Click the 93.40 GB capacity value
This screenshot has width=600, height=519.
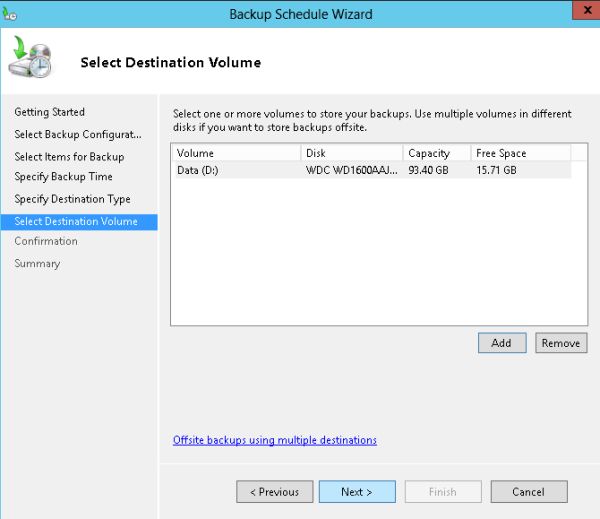point(428,170)
